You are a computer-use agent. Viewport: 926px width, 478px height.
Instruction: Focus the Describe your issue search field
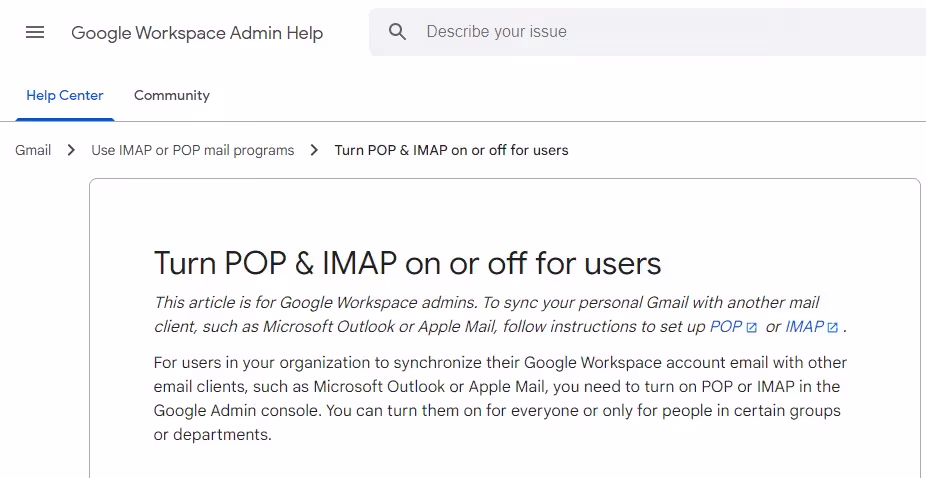[647, 32]
